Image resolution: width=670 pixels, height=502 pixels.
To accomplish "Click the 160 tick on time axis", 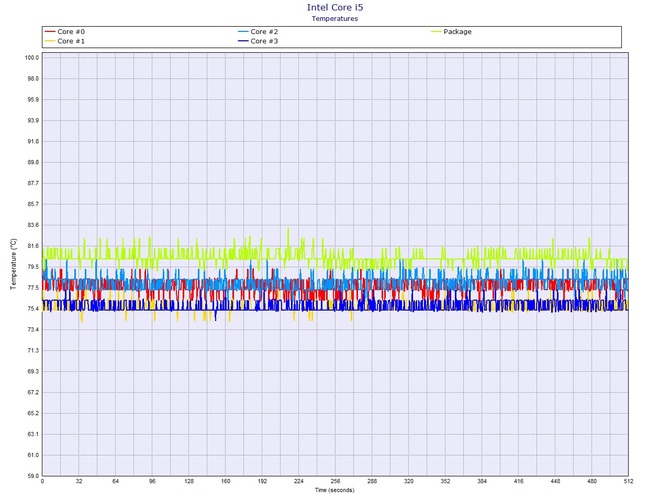I will coord(226,481).
